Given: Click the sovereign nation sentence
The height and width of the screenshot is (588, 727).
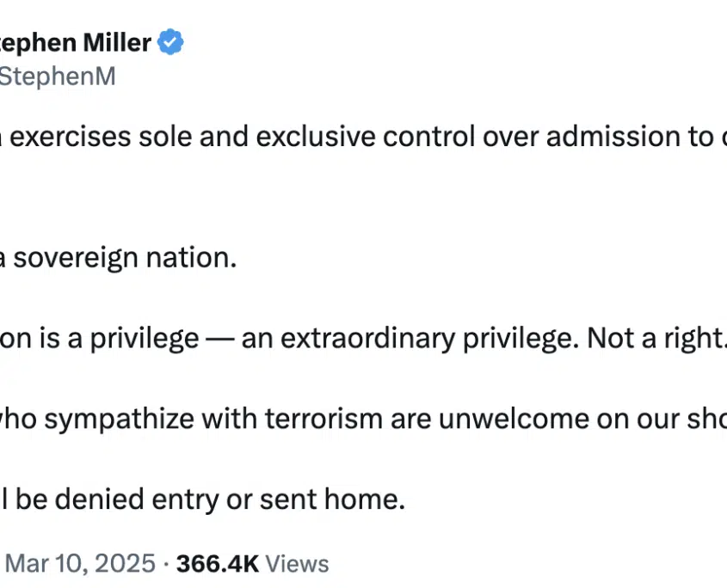Looking at the screenshot, I should [118, 258].
